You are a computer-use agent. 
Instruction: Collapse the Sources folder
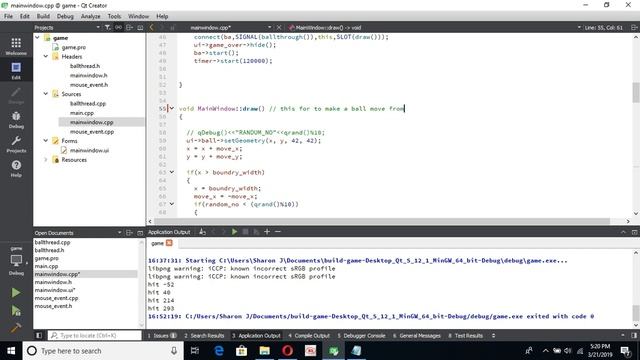point(46,94)
